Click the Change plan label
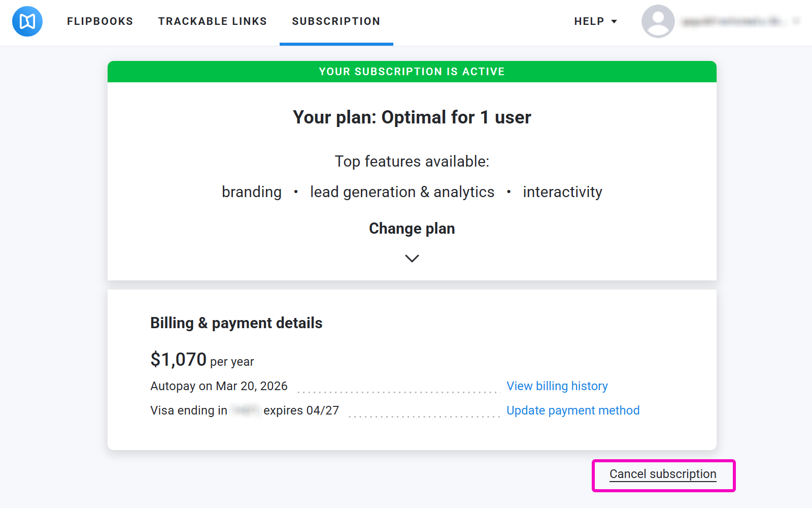Viewport: 812px width, 508px height. coord(412,228)
